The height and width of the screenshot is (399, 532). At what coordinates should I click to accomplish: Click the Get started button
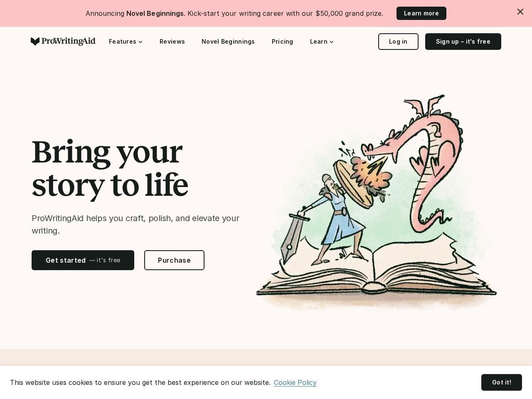pyautogui.click(x=83, y=260)
